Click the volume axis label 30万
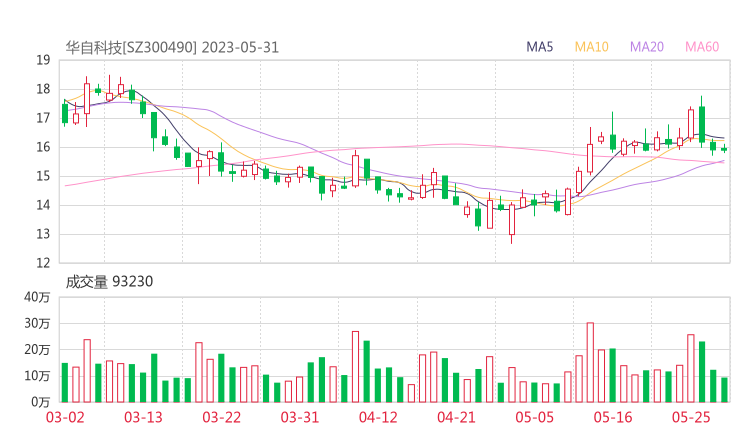 pyautogui.click(x=37, y=323)
